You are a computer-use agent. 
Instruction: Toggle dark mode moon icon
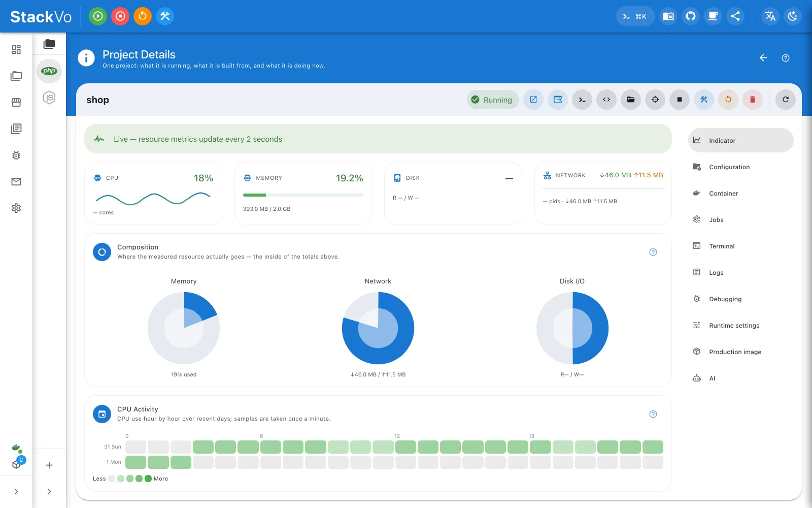click(x=793, y=16)
